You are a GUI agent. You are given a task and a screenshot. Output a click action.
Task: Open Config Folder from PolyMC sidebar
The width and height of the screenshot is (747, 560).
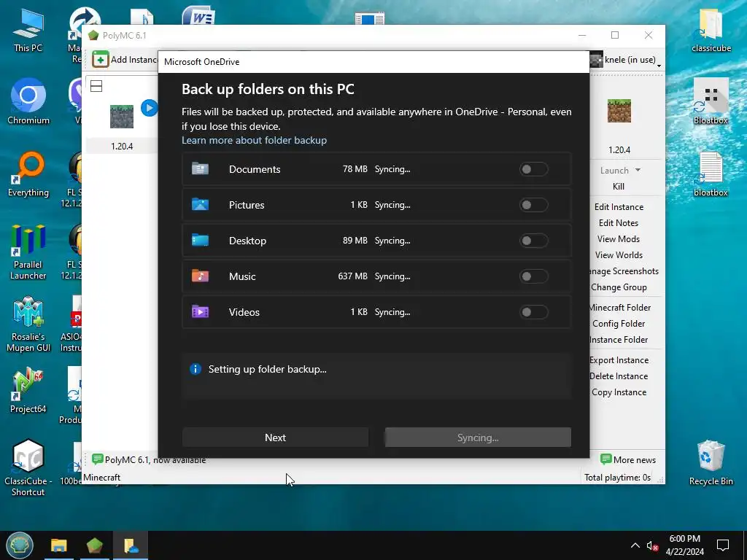[619, 324]
